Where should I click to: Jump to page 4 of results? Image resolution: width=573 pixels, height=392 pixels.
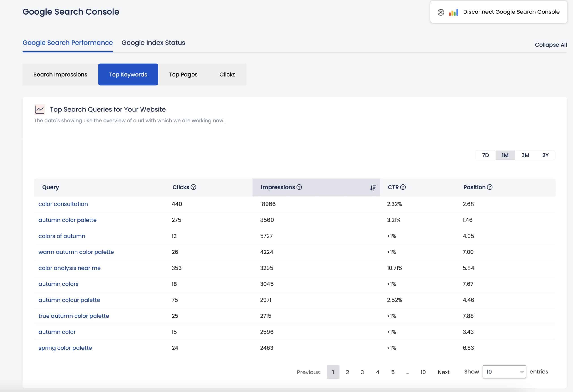point(377,372)
